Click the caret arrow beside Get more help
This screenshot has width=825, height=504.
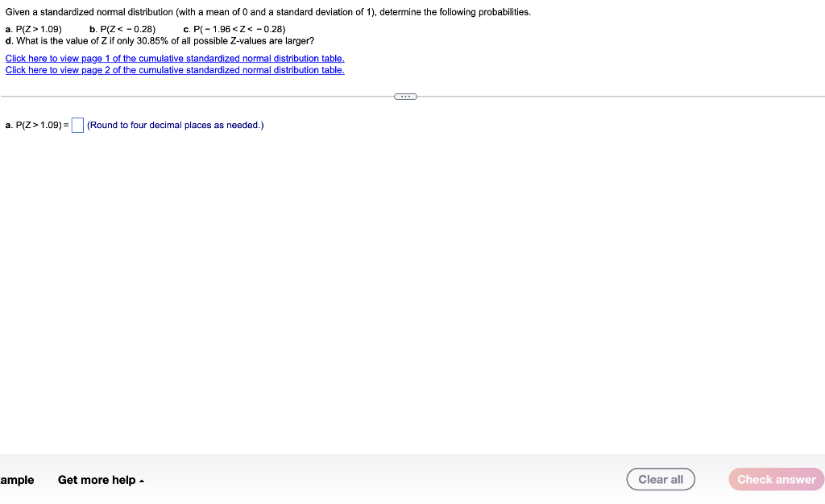[x=142, y=481]
